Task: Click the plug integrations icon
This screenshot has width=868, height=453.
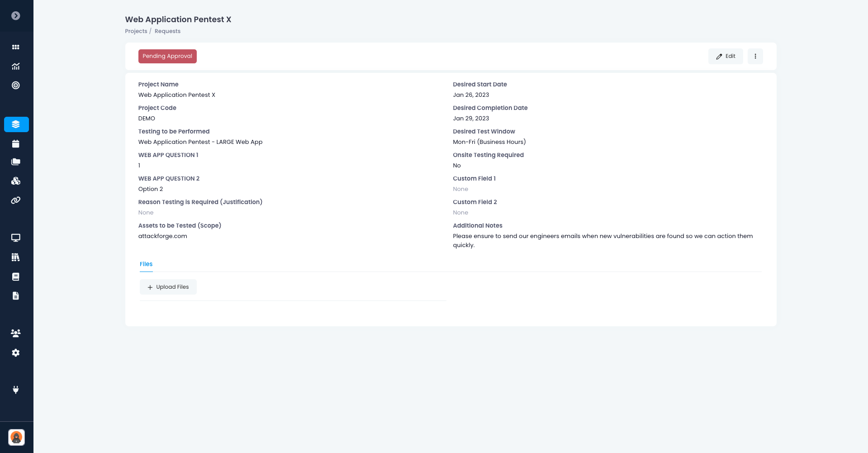Action: pos(16,390)
